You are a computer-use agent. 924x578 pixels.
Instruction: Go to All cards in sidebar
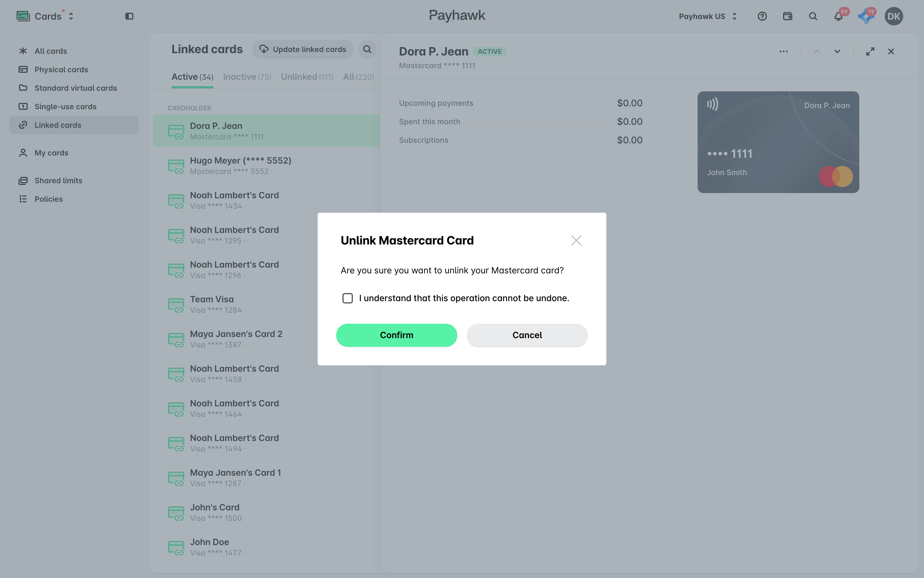point(74,51)
